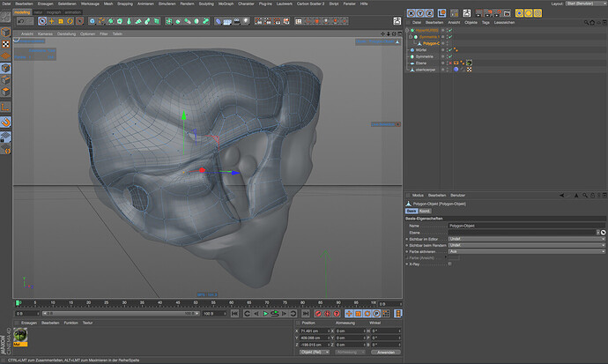Click Object Manager search magnifier icon

(x=586, y=23)
